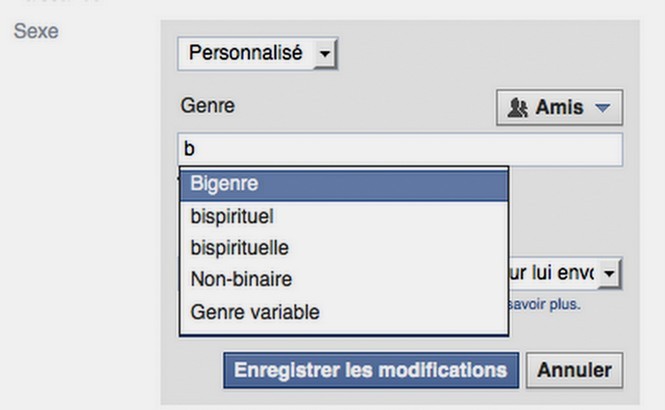The height and width of the screenshot is (410, 665).
Task: Click the black arrow on Personnalisé selector
Action: click(325, 54)
